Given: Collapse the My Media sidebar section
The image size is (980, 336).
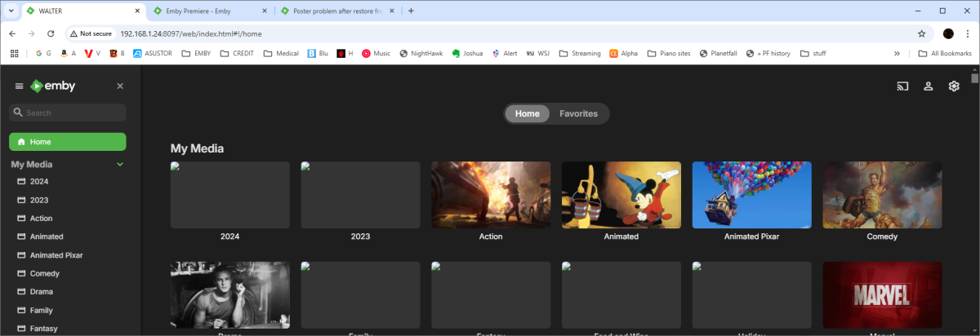Looking at the screenshot, I should click(120, 164).
